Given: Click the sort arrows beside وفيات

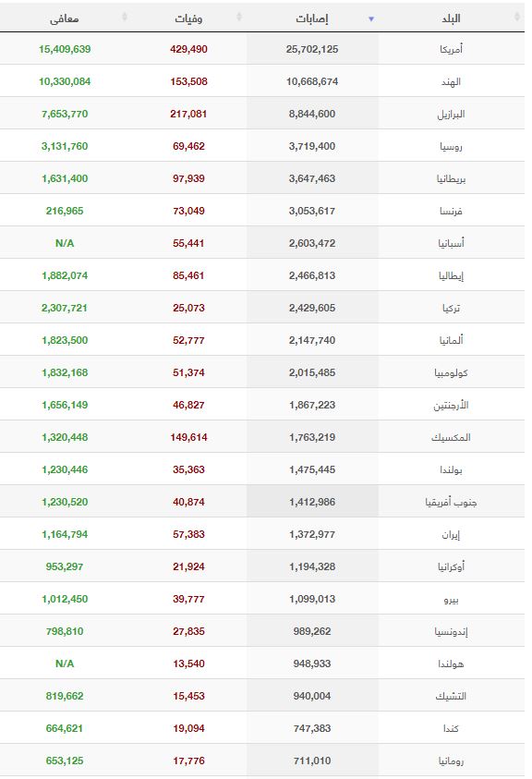Looking at the screenshot, I should (239, 17).
